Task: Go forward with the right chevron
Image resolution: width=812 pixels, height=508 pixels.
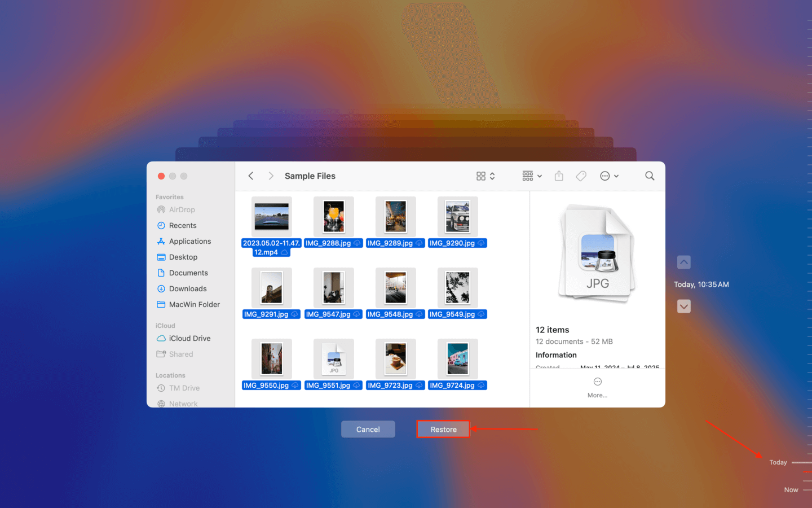Action: 271,176
